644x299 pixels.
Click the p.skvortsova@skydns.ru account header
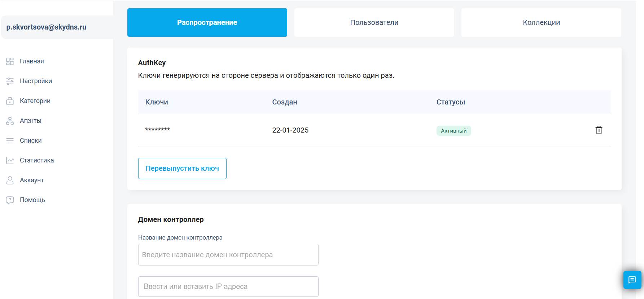tap(46, 27)
